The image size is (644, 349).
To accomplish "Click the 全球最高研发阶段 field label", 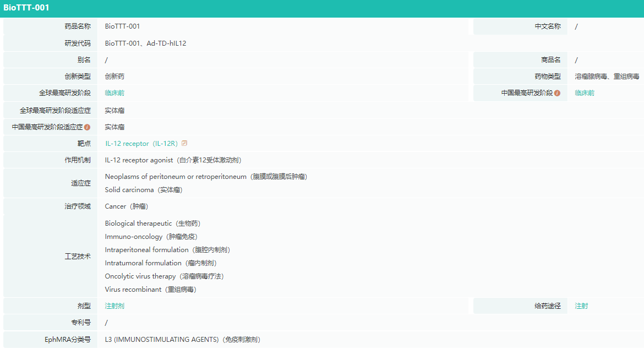I will point(65,93).
